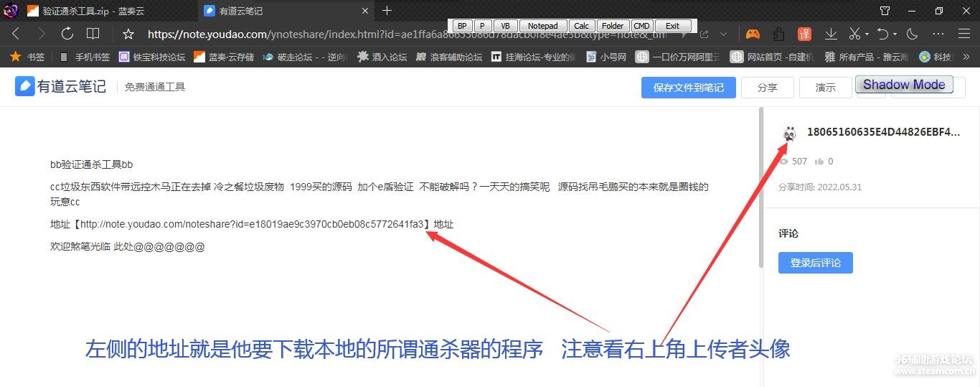Click the 保存文件到笔记 button
This screenshot has width=980, height=387.
coord(688,88)
